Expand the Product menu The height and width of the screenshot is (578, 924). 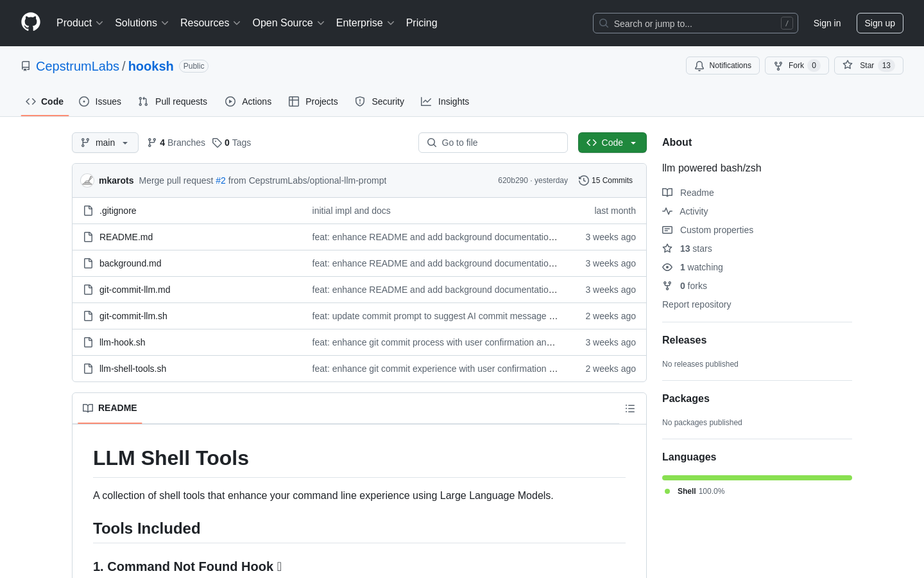[80, 23]
